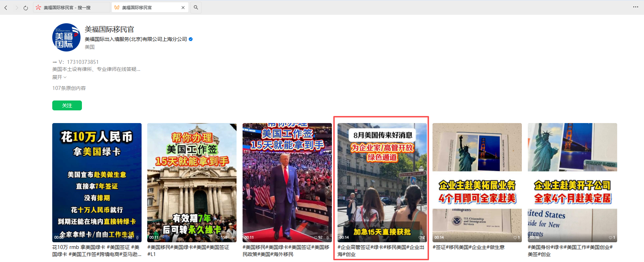The width and height of the screenshot is (644, 262).
Task: Click the forward navigation arrow
Action: tap(16, 7)
